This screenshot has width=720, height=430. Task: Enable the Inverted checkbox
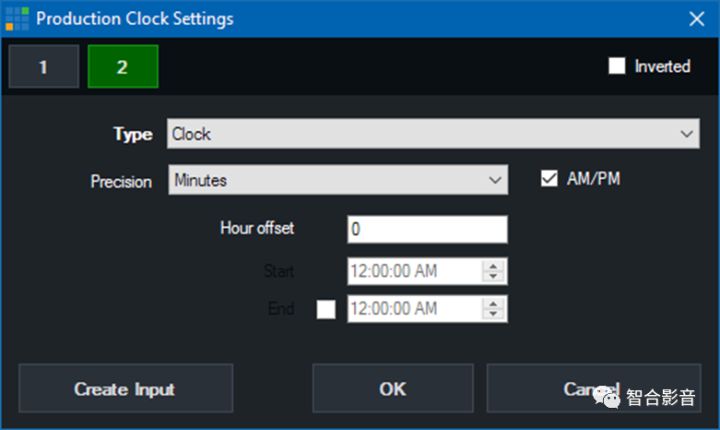[617, 66]
